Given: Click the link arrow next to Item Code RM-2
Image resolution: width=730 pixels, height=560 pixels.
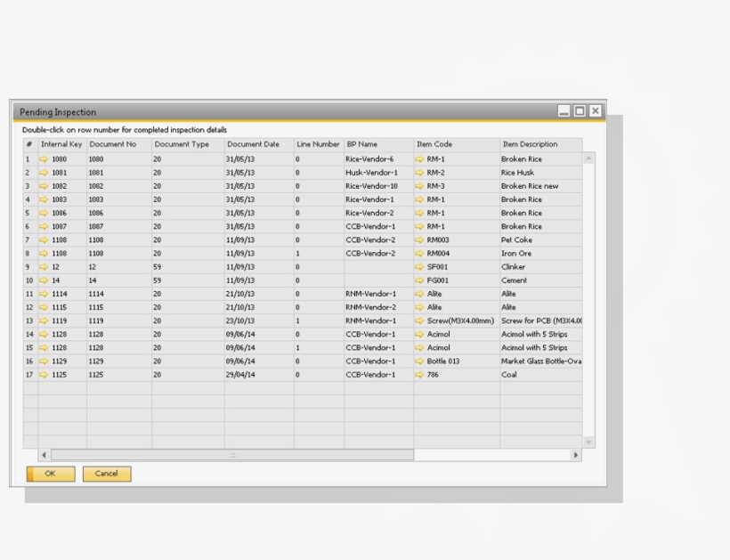Looking at the screenshot, I should tap(419, 173).
